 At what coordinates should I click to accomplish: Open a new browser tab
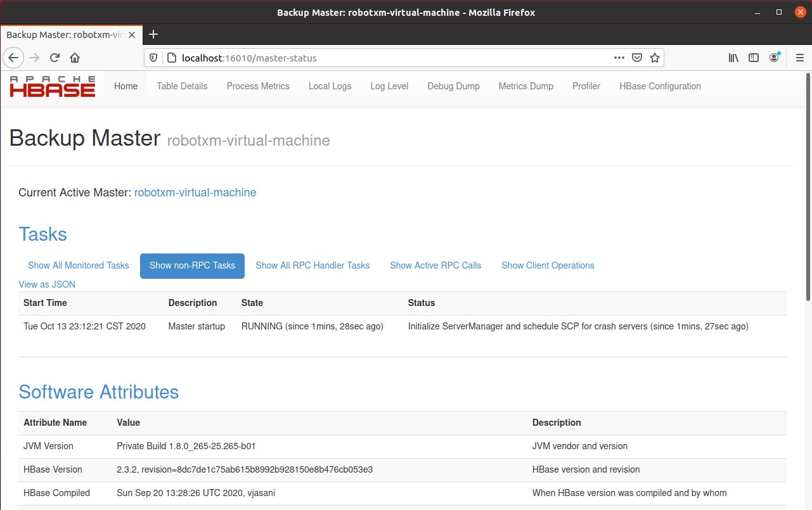click(153, 34)
